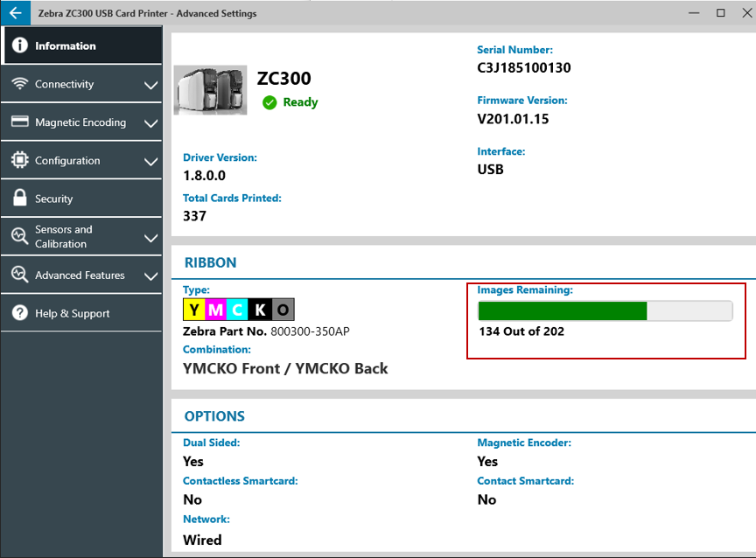Click the green Ready checkmark icon
756x558 pixels.
tap(269, 102)
